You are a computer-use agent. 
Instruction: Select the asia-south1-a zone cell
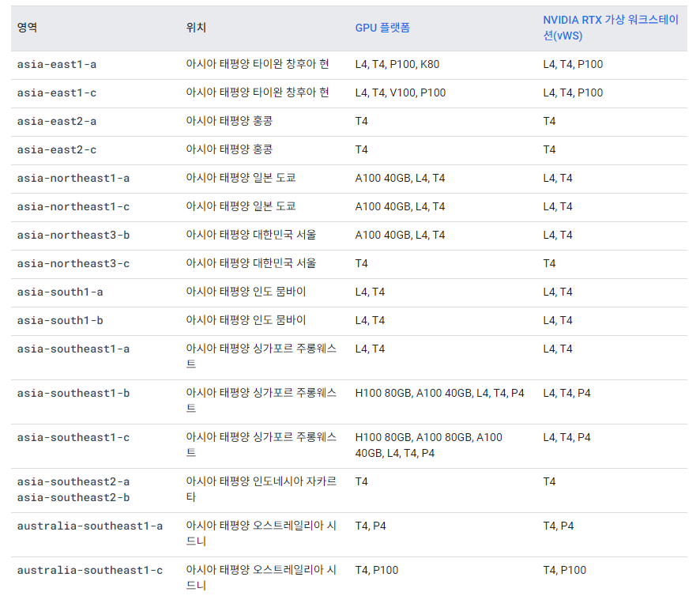point(60,292)
